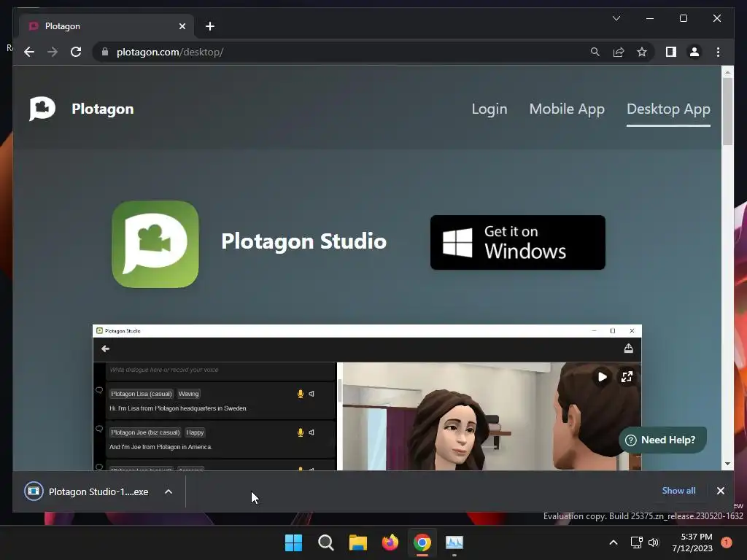This screenshot has height=560, width=747.
Task: Click the Plotagon Joe (biz casual) tag
Action: (x=145, y=432)
